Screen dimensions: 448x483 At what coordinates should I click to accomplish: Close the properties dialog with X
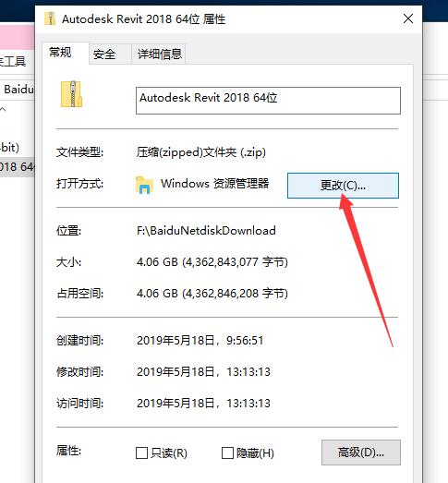tap(408, 18)
